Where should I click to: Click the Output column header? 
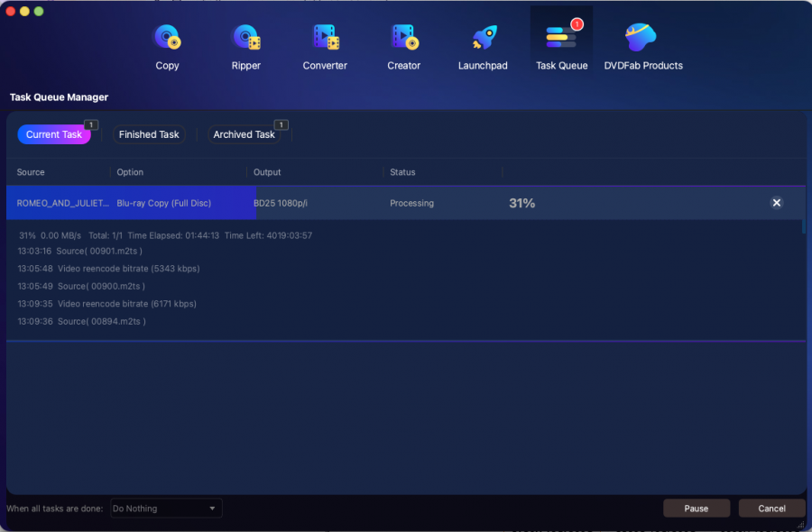point(267,172)
